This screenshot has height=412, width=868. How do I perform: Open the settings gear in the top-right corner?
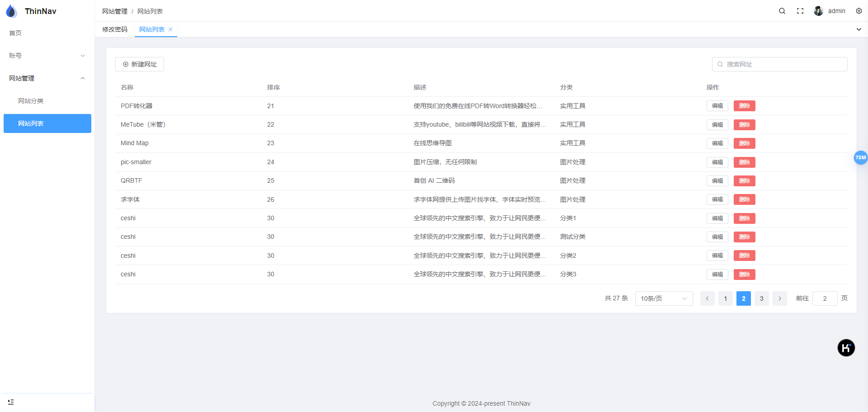pyautogui.click(x=859, y=11)
